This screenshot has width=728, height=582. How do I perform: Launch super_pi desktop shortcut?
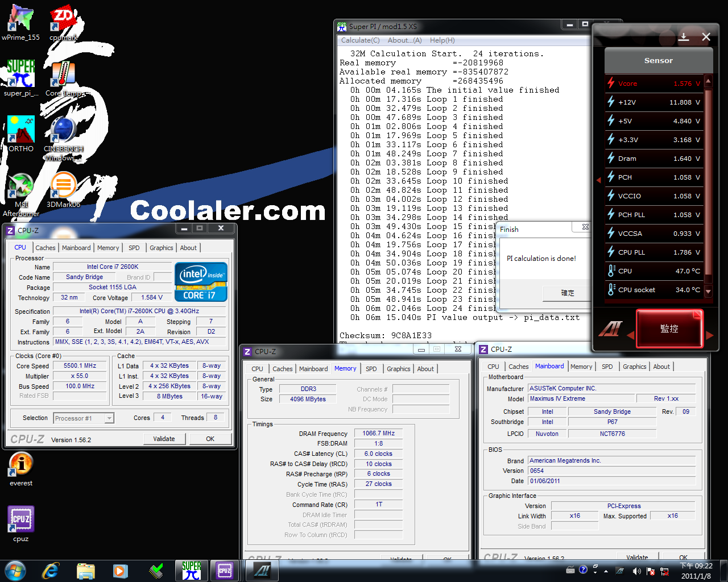point(21,78)
